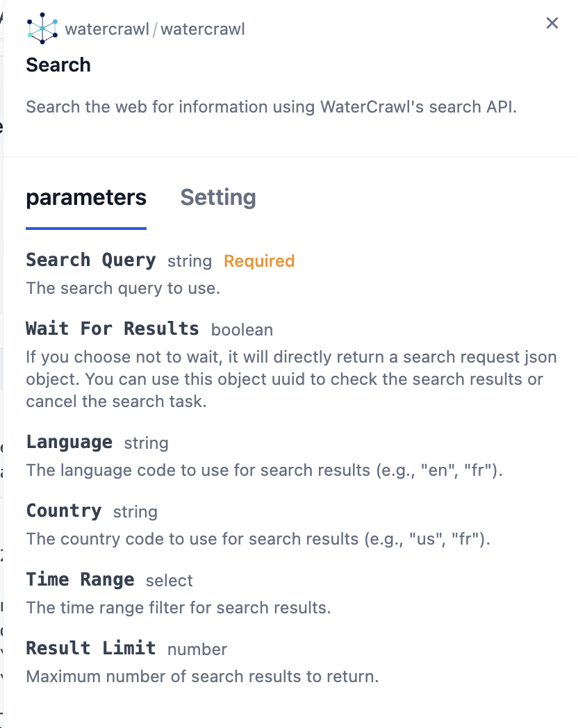This screenshot has width=578, height=728.
Task: Click the Wait For Results parameter name
Action: pyautogui.click(x=113, y=329)
